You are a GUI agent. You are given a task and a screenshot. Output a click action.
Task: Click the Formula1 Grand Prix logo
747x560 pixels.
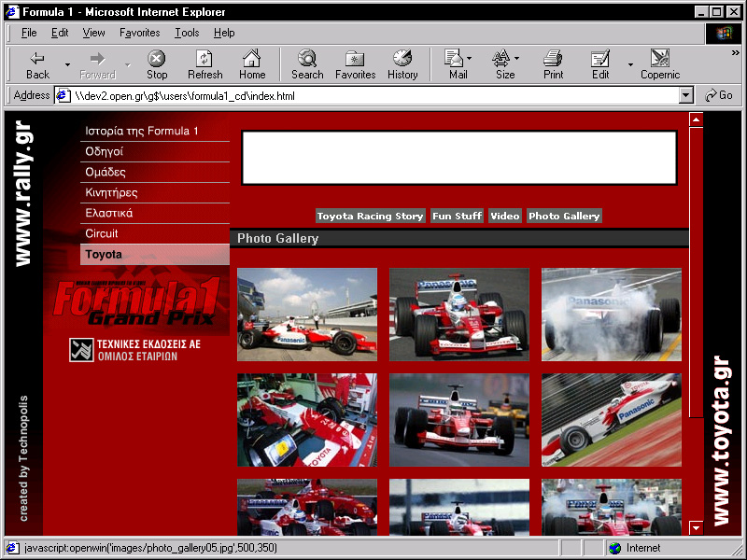pos(135,301)
